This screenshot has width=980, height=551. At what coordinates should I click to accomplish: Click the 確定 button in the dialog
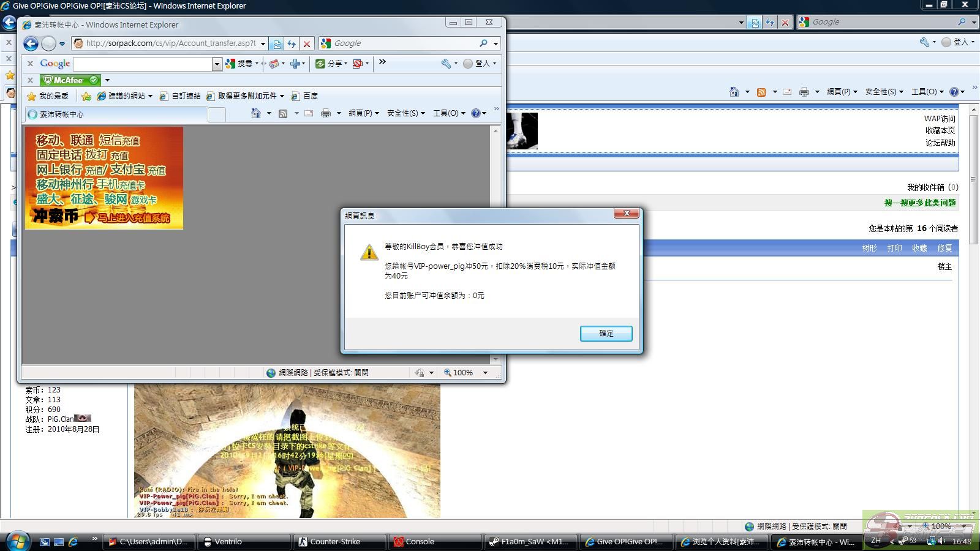coord(606,333)
